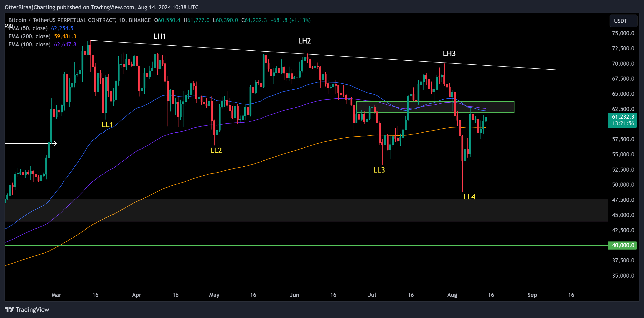The height and width of the screenshot is (318, 644).
Task: Click the Aug marker on time axis
Action: (x=452, y=295)
